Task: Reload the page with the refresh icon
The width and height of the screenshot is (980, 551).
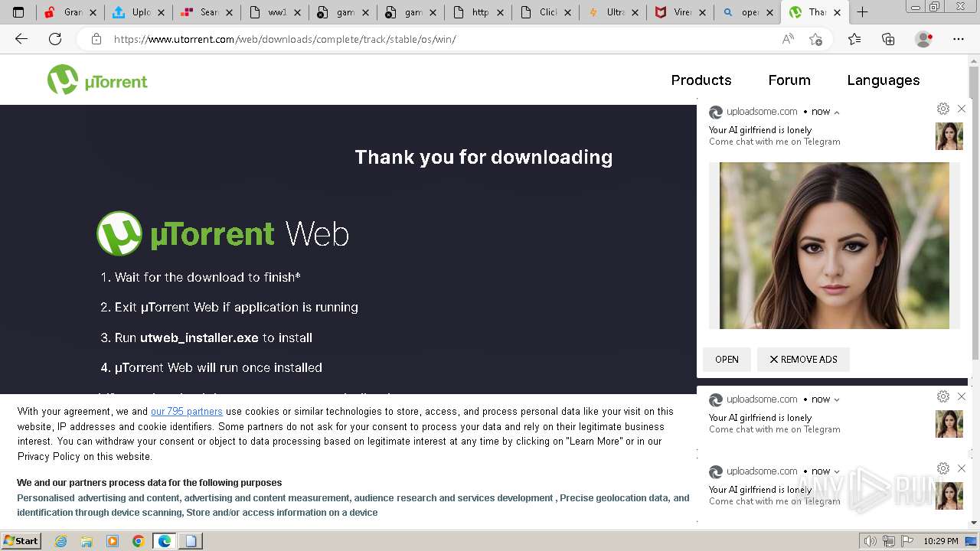Action: 55,39
